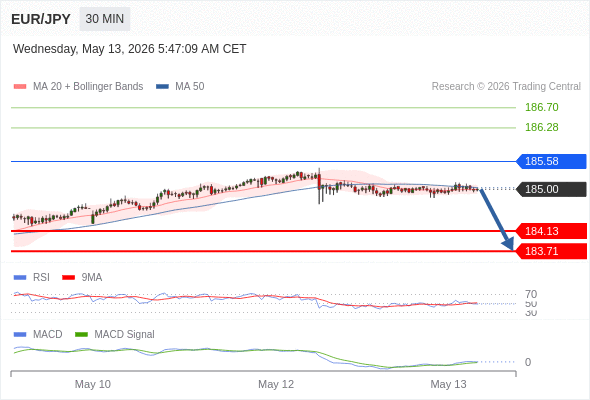Click the MACD blue legend swatch
The width and height of the screenshot is (590, 400).
(x=20, y=335)
